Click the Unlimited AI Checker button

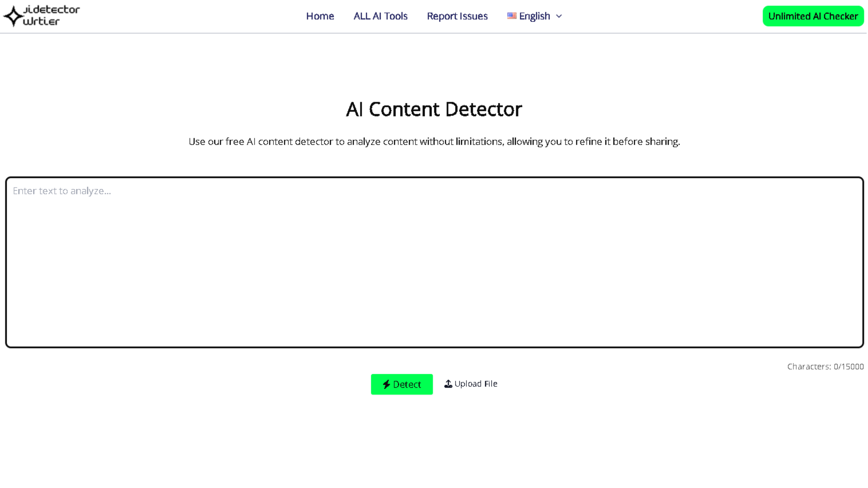(812, 16)
